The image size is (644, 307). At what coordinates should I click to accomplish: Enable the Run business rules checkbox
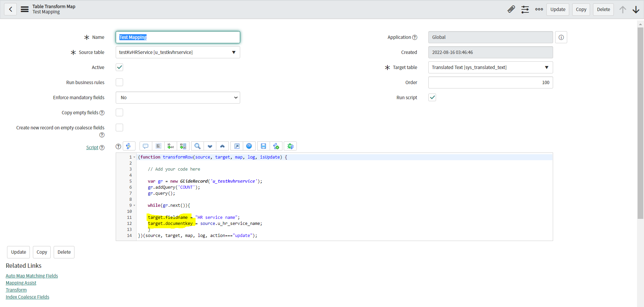(x=119, y=82)
